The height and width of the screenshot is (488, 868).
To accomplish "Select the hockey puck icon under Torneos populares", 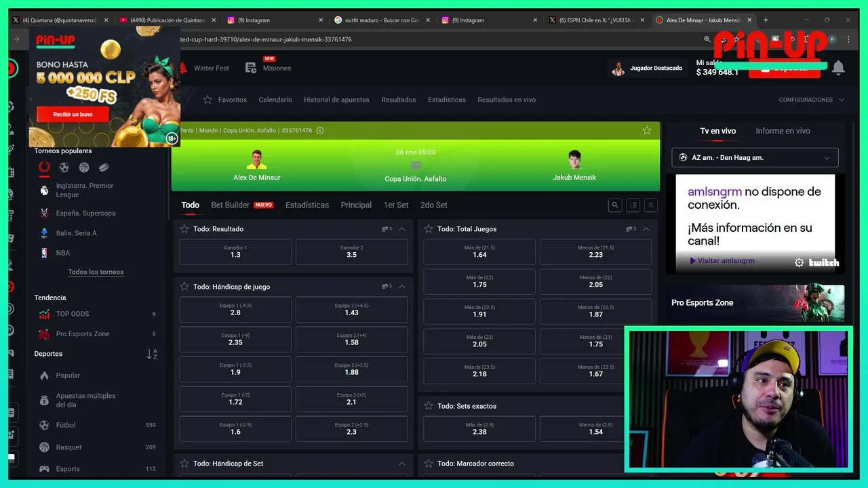I will point(104,167).
